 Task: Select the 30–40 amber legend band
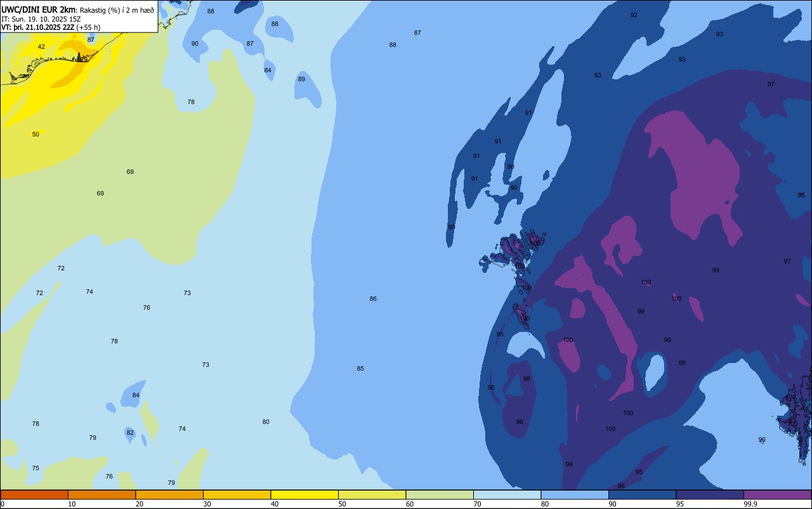tap(237, 494)
